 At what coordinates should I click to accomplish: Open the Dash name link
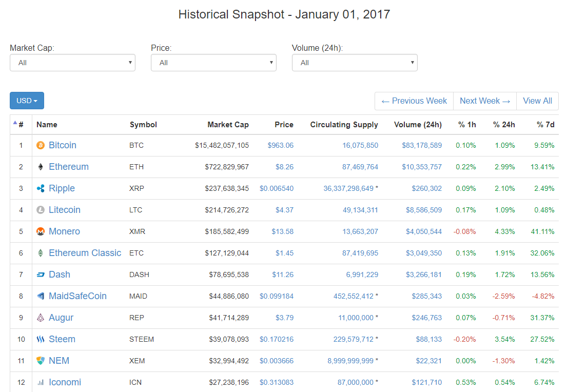point(60,275)
